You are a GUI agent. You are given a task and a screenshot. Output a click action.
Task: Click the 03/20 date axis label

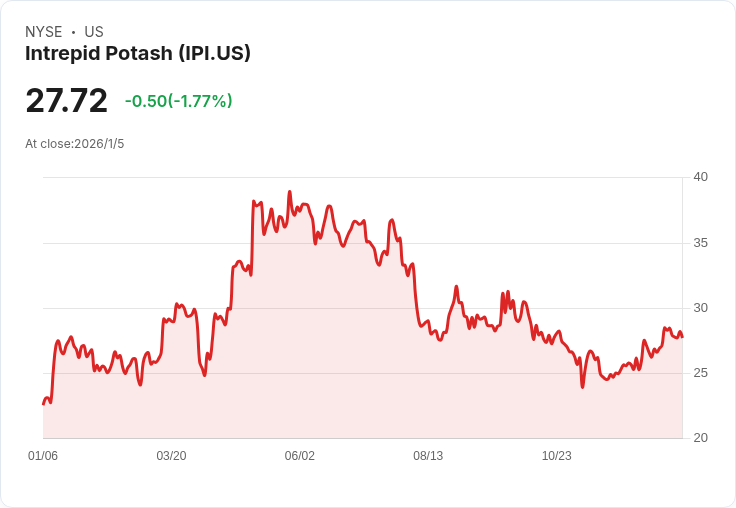point(171,456)
